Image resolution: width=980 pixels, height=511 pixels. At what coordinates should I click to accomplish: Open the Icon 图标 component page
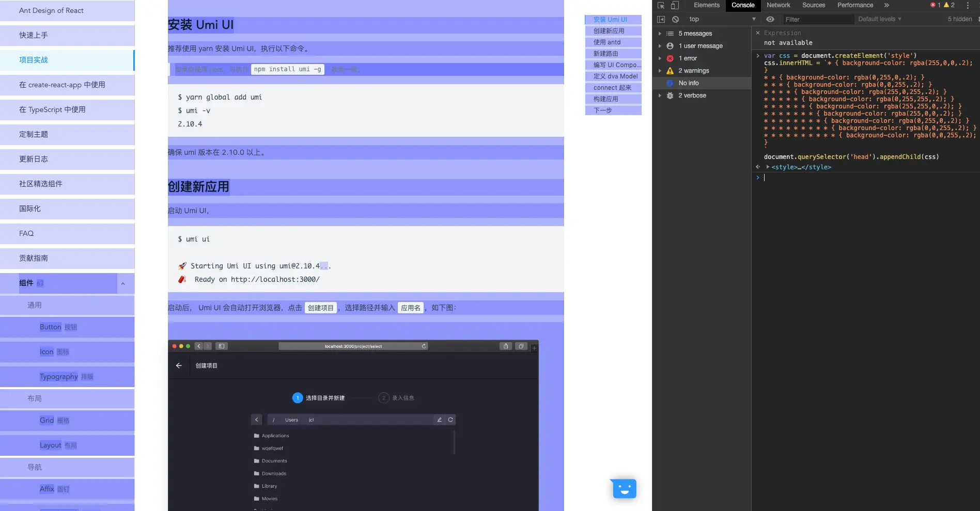[67, 352]
